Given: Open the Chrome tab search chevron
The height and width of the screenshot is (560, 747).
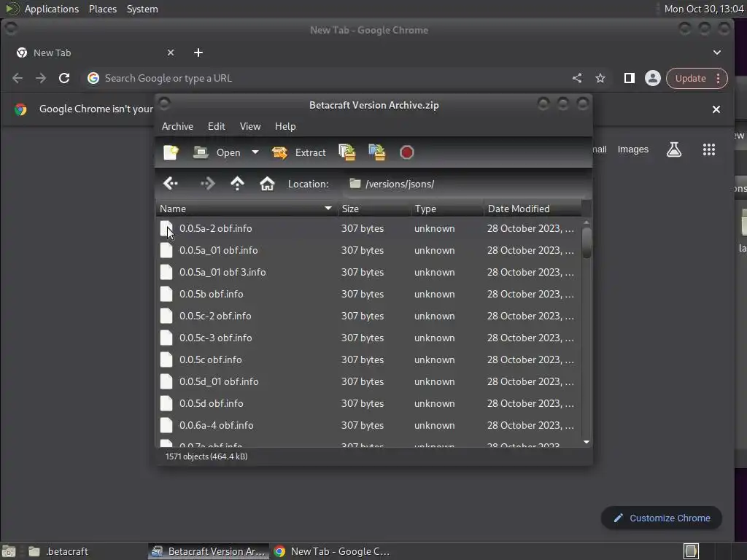Looking at the screenshot, I should (x=717, y=52).
